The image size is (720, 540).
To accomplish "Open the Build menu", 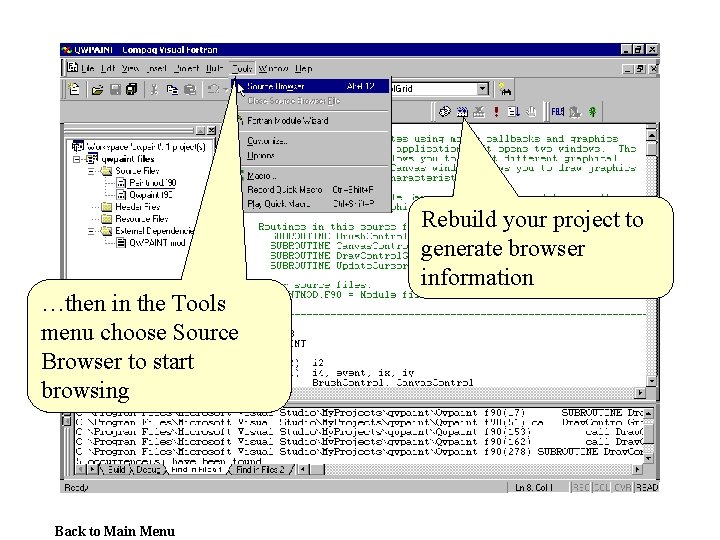I will [214, 68].
